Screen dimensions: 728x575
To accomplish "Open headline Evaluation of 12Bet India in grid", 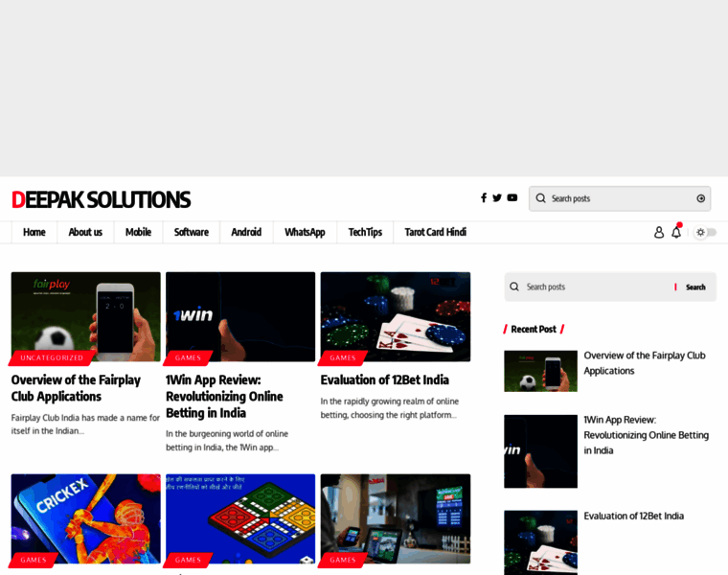I will click(384, 379).
